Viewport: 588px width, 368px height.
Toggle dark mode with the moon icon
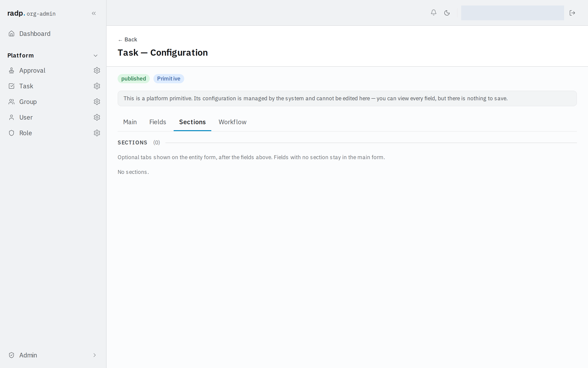tap(447, 13)
